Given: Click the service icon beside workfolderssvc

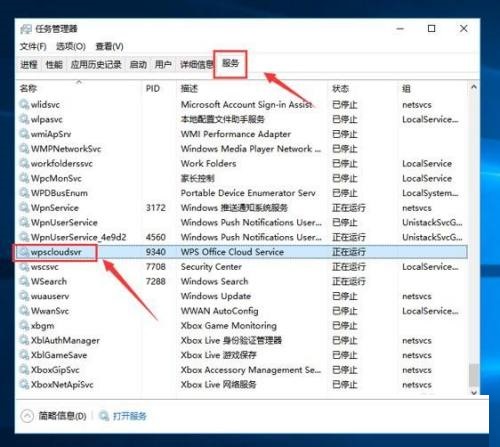Looking at the screenshot, I should [24, 163].
